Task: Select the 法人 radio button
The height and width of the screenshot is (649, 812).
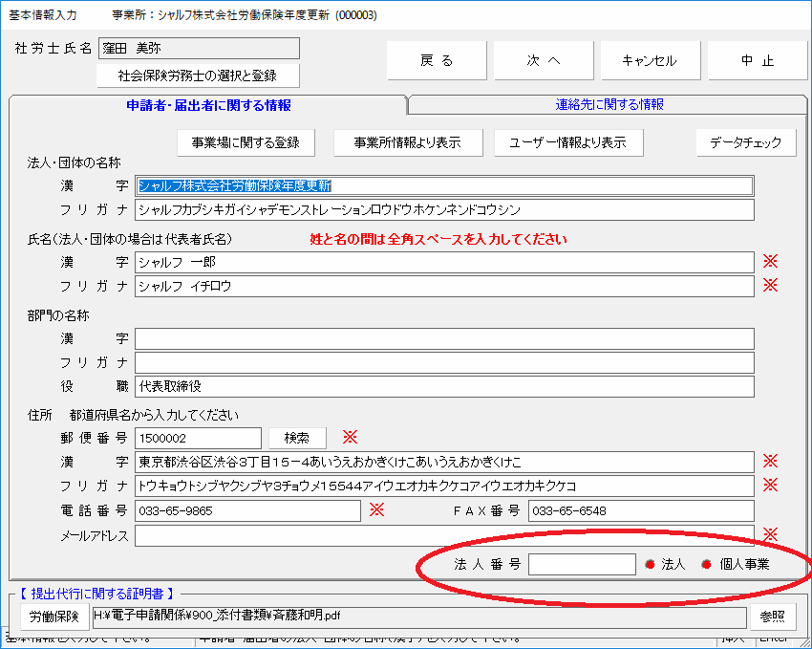Action: [651, 565]
